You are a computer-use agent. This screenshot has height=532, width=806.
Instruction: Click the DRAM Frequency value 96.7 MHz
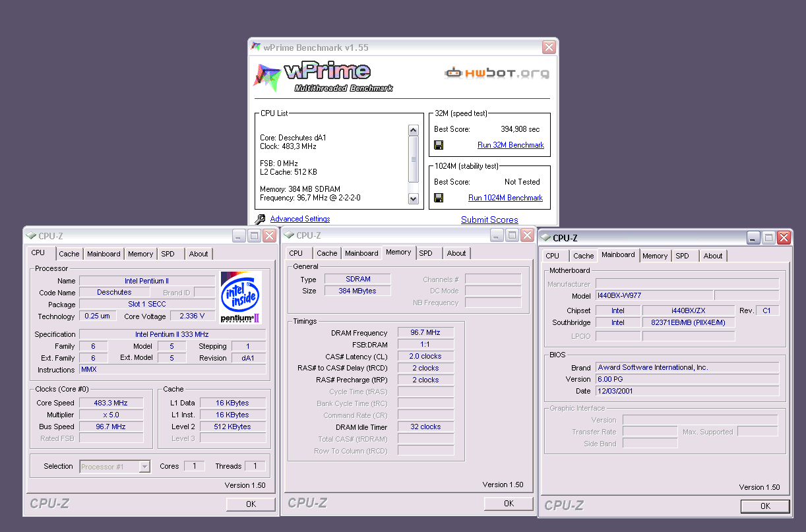click(425, 333)
